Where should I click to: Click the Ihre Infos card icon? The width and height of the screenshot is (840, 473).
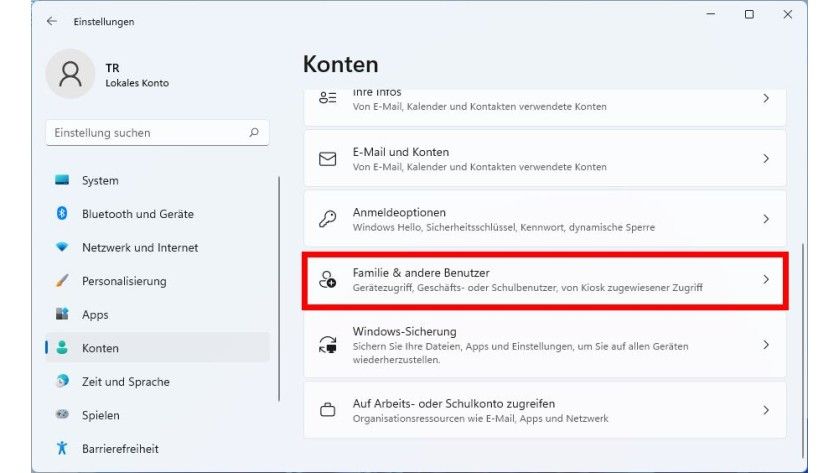pos(327,98)
